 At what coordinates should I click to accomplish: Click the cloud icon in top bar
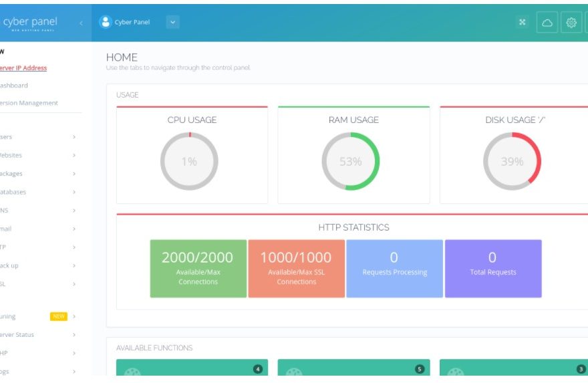(547, 22)
